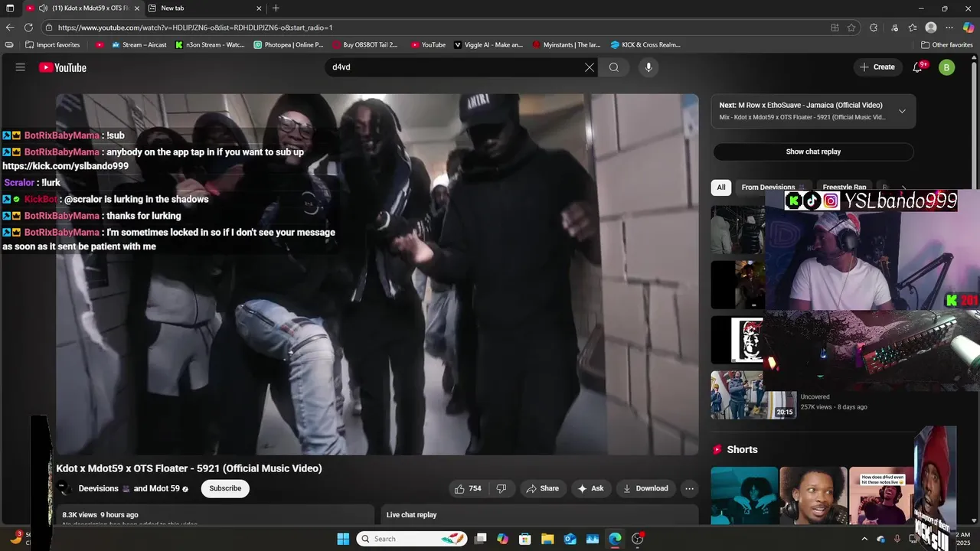Clear the search box with the X
This screenshot has height=551, width=980.
click(590, 67)
